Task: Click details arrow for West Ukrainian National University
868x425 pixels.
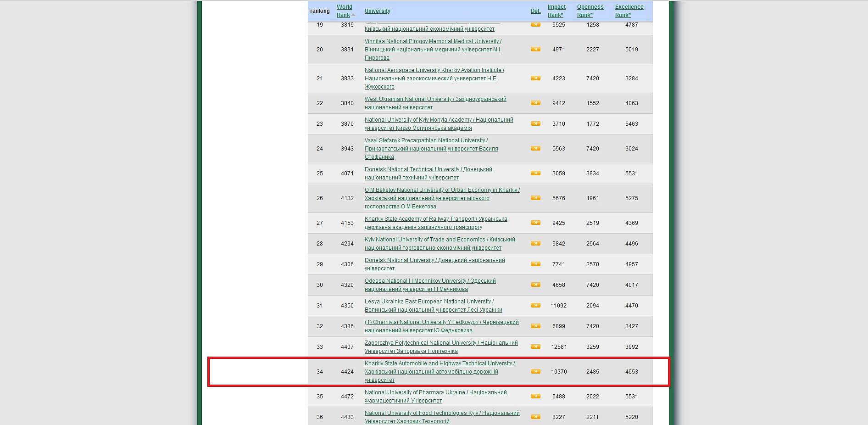Action: pyautogui.click(x=535, y=103)
